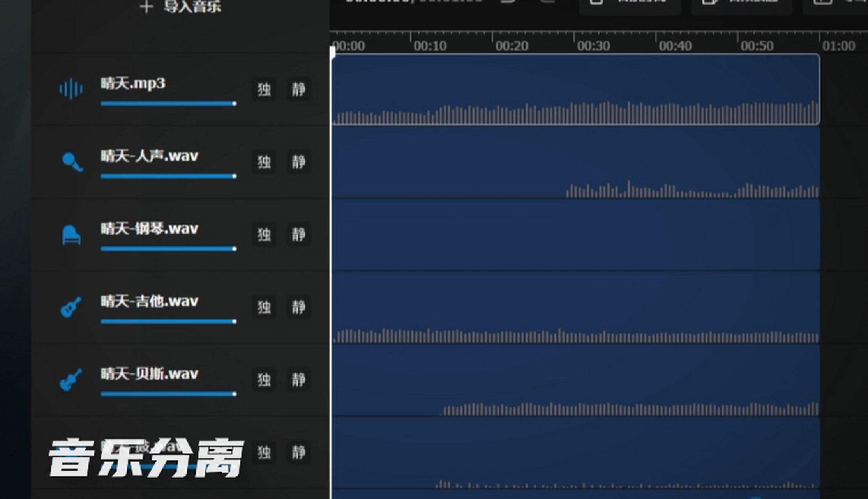Solo the drum (鼓) track with 独
The image size is (868, 499).
pyautogui.click(x=264, y=452)
